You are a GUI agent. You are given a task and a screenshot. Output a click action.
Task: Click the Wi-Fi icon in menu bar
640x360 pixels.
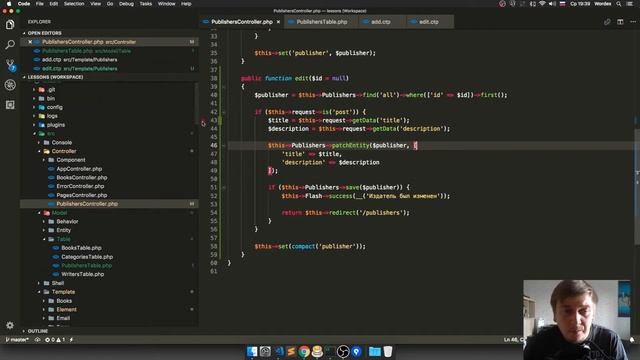click(x=542, y=4)
